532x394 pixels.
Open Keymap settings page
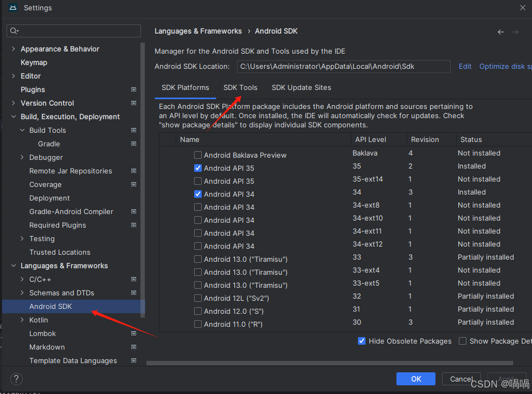coord(34,62)
